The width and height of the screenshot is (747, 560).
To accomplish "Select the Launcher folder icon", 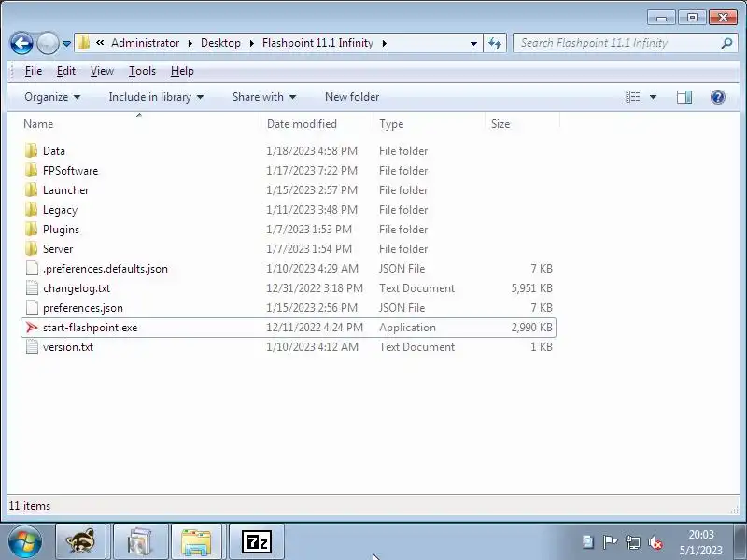I will click(x=31, y=190).
